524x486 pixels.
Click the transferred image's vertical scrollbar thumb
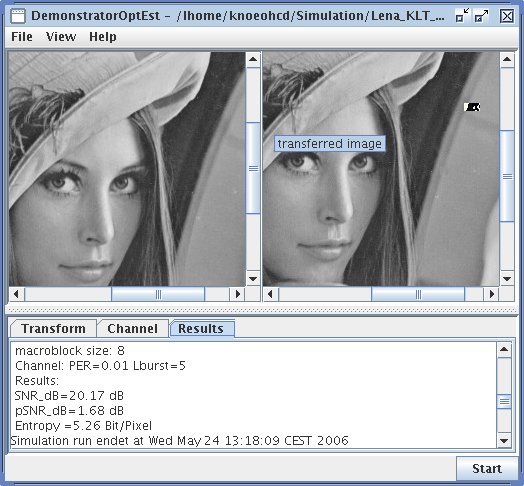[507, 176]
